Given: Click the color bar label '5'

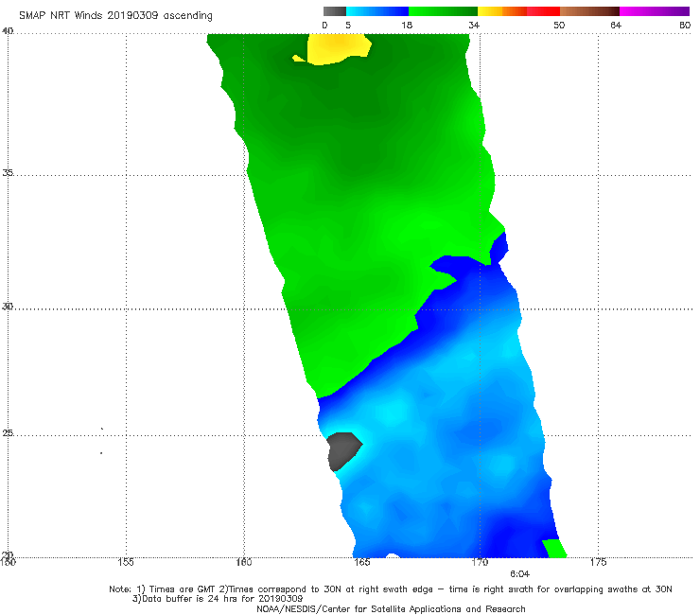Looking at the screenshot, I should coord(348,25).
